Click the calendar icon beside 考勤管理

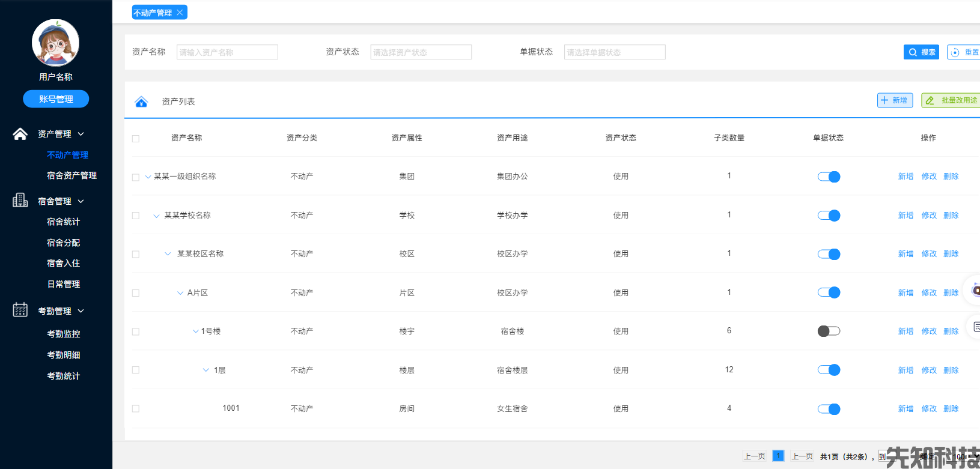point(20,310)
